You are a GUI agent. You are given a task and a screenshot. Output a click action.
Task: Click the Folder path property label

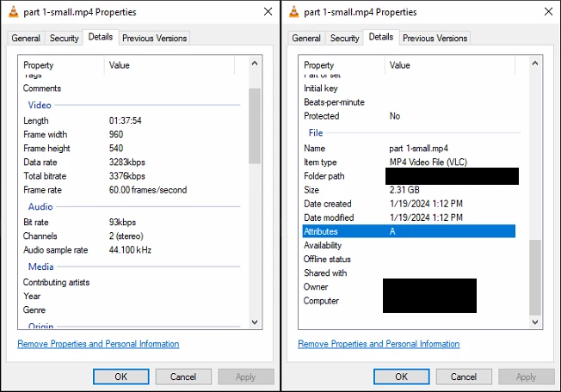pos(324,176)
